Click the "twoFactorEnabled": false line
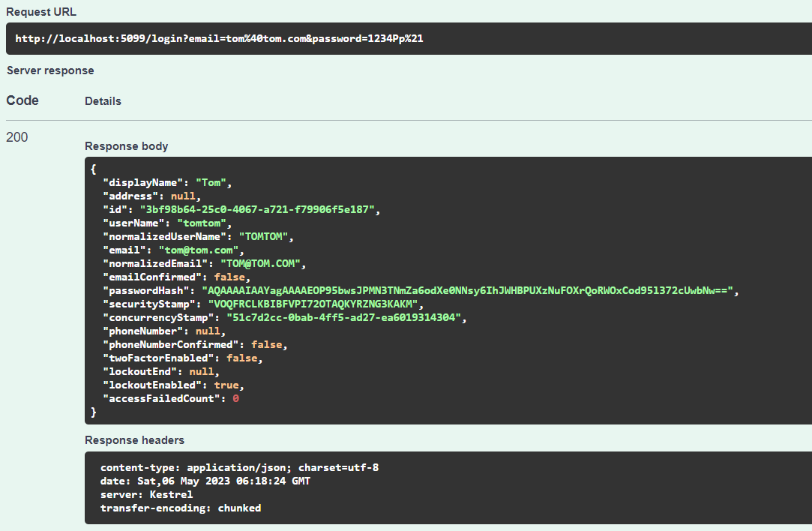This screenshot has height=531, width=812. (183, 358)
